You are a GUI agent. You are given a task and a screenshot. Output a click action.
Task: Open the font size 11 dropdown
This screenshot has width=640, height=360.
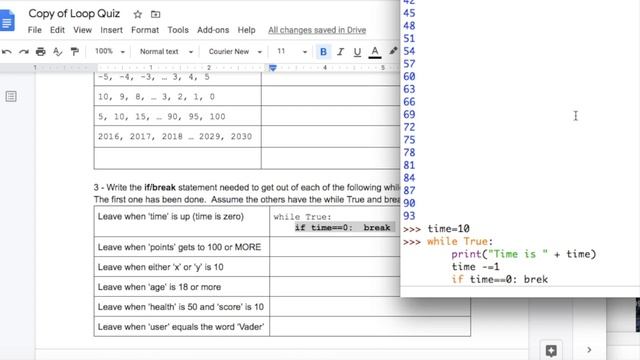point(291,51)
